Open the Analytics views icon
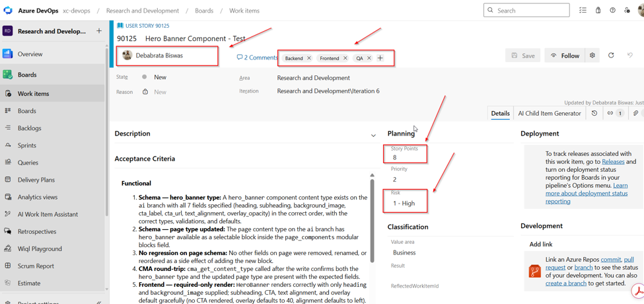The width and height of the screenshot is (644, 304). point(8,197)
